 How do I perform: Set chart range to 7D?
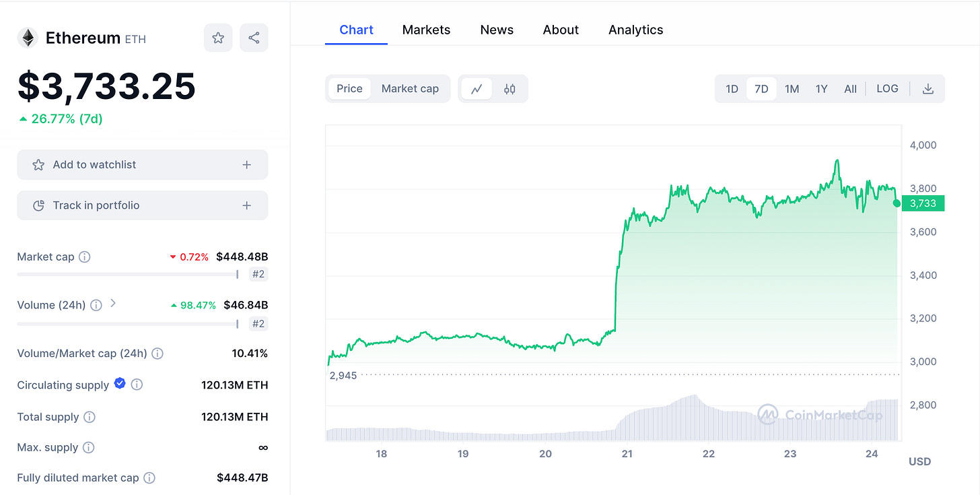(761, 89)
